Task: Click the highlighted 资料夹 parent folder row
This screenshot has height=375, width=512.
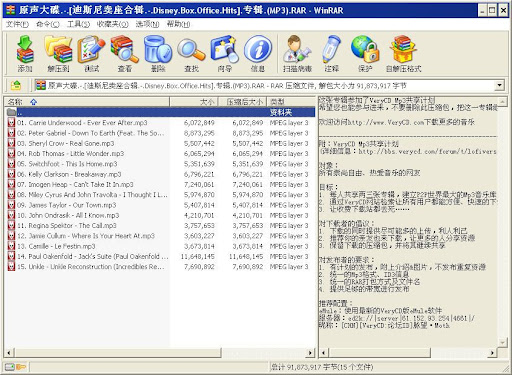Action: 160,112
